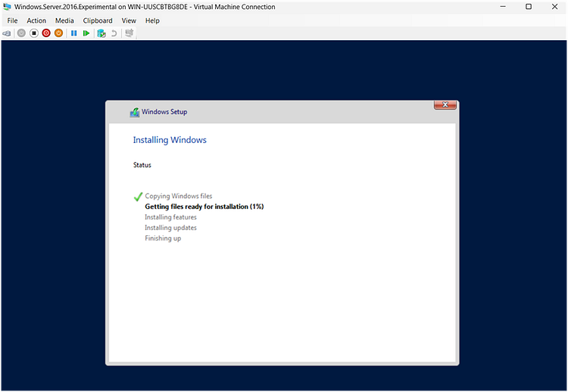Save VM state with the orange power icon

pyautogui.click(x=58, y=33)
